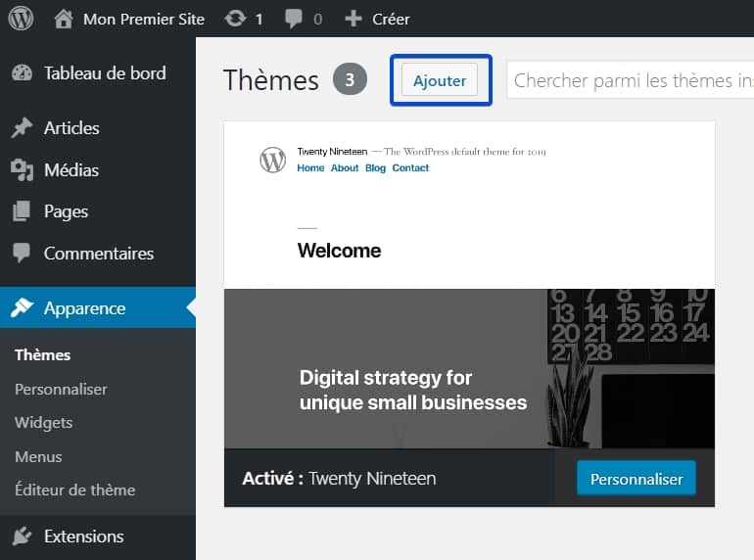Click the theme count badge 3
The width and height of the screenshot is (754, 560).
pyautogui.click(x=350, y=79)
